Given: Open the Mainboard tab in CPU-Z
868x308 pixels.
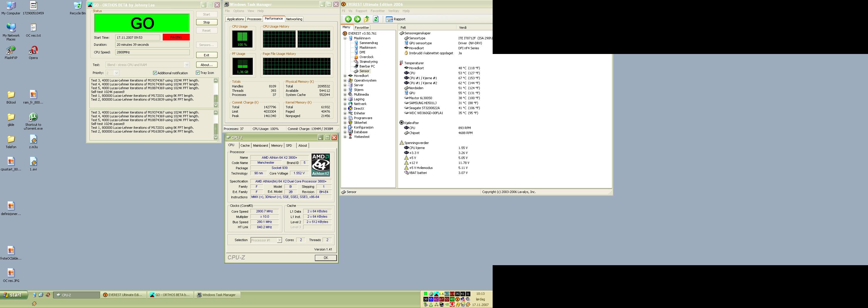Looking at the screenshot, I should coord(260,145).
